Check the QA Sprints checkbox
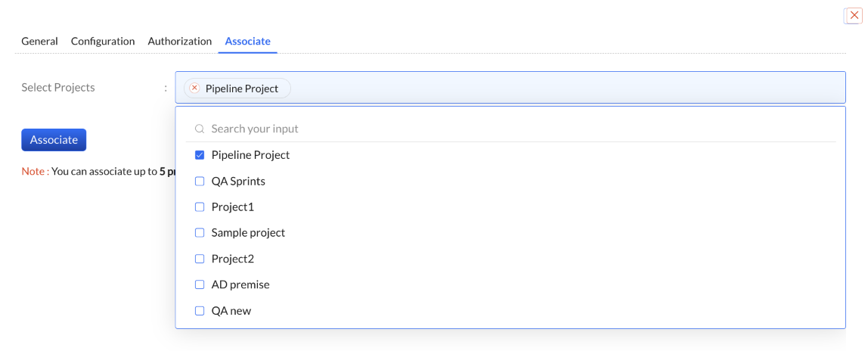Screen dimensions: 868x351 (x=200, y=181)
